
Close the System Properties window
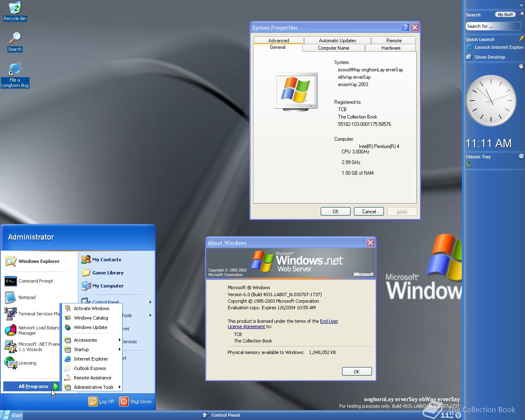point(415,27)
